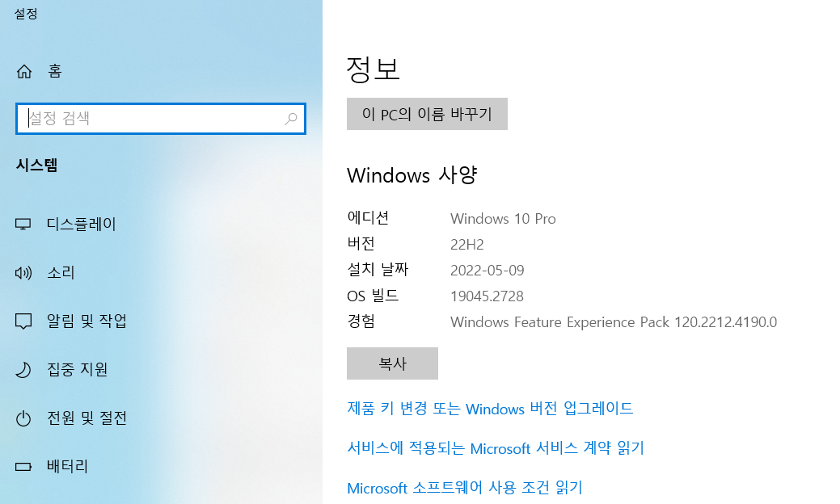Click the Battery icon
This screenshot has width=840, height=504.
click(x=23, y=467)
